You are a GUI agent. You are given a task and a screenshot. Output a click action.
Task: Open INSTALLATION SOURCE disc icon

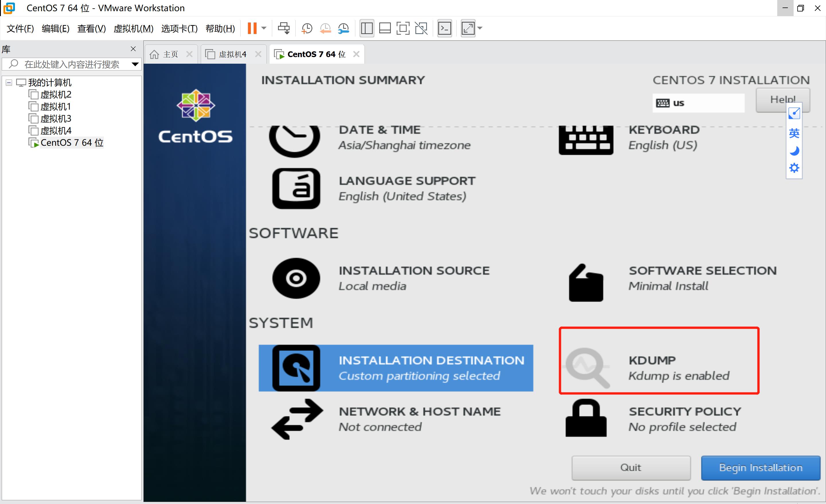(x=296, y=278)
